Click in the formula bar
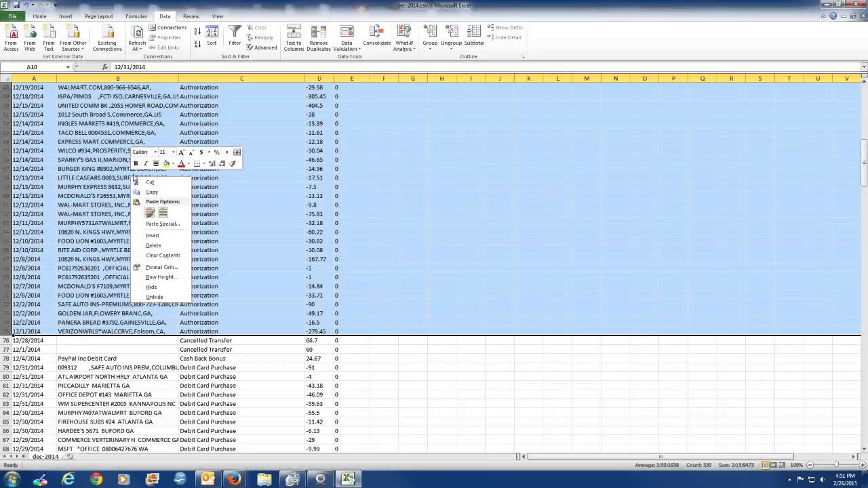The image size is (868, 488). click(485, 67)
